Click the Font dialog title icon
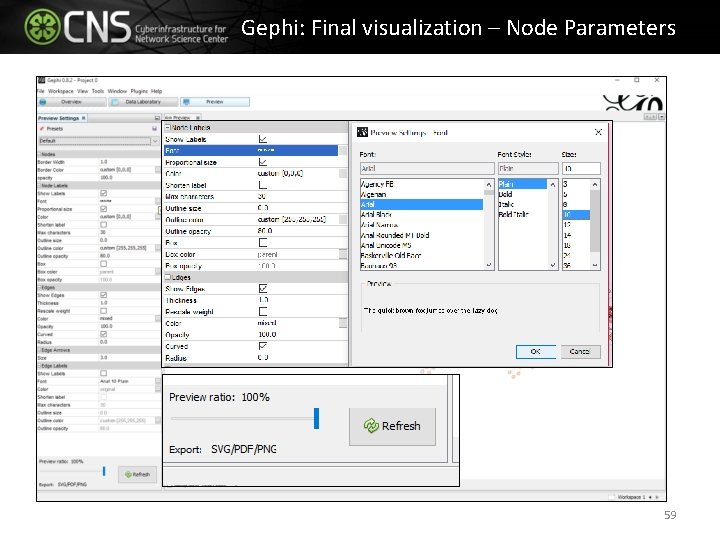Viewport: 720px width, 540px height. [363, 132]
